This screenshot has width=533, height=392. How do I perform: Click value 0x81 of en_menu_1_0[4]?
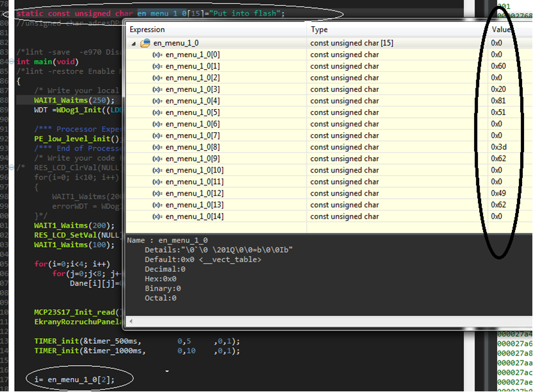(498, 101)
